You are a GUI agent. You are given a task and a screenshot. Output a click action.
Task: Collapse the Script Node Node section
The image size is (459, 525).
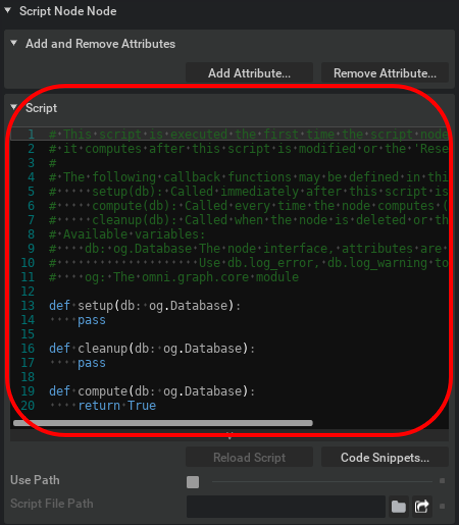[x=8, y=10]
